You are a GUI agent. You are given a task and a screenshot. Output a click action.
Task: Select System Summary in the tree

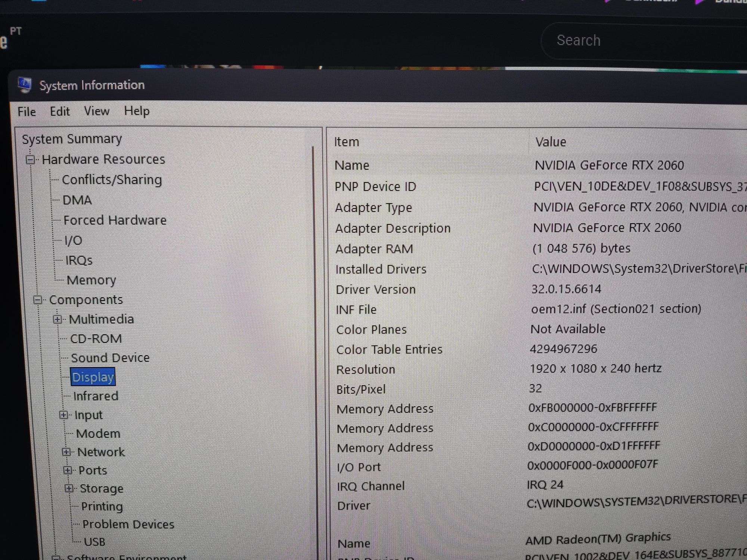[x=72, y=139]
